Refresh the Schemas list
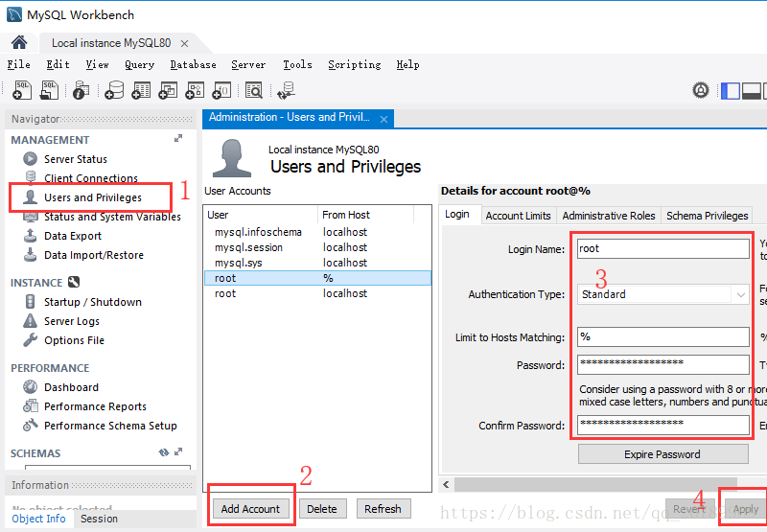This screenshot has height=532, width=767. pyautogui.click(x=164, y=452)
